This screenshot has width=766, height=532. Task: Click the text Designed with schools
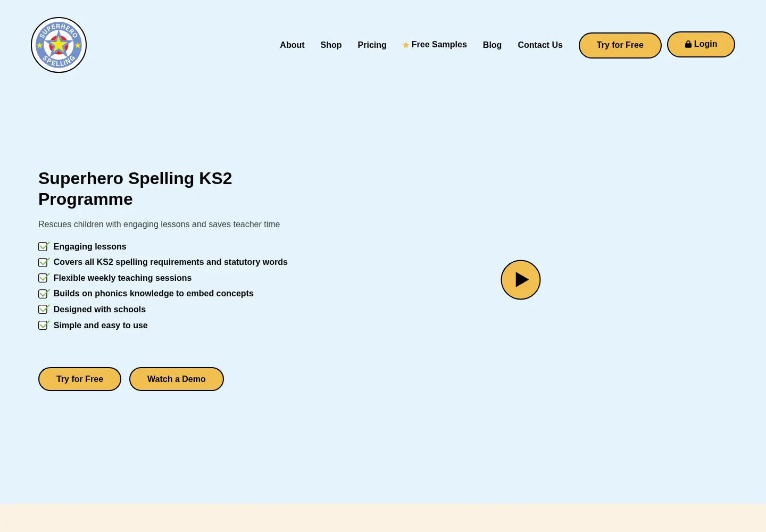pos(99,309)
